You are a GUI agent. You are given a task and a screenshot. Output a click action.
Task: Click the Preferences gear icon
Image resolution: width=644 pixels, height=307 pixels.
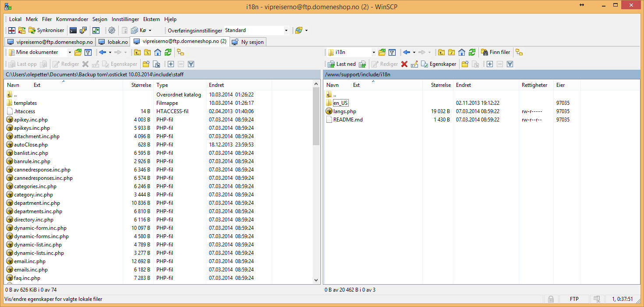[x=112, y=30]
